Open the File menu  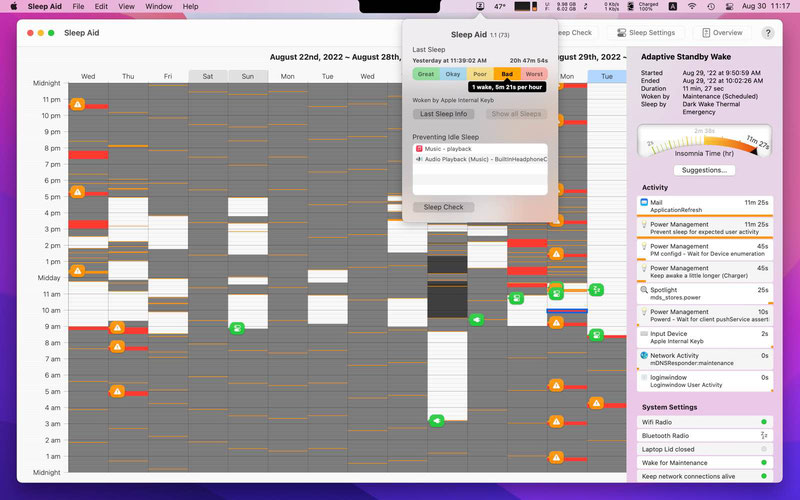pyautogui.click(x=78, y=6)
